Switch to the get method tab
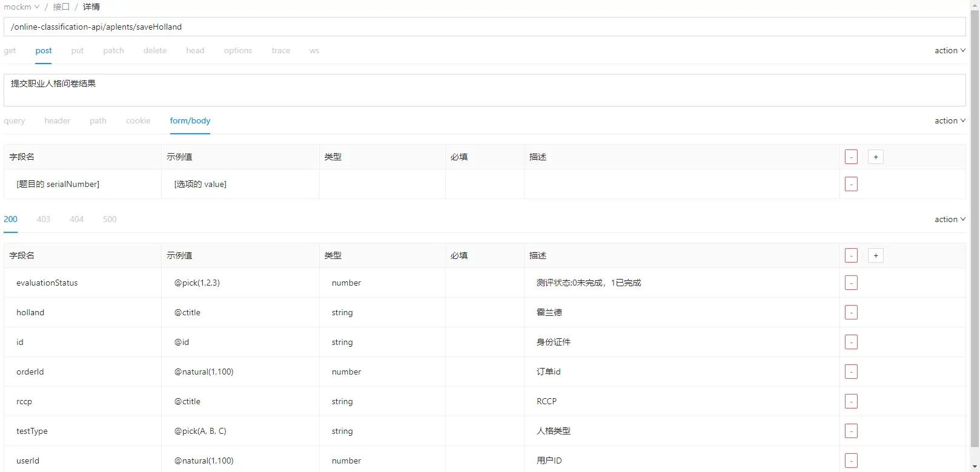This screenshot has width=980, height=472. (x=10, y=51)
